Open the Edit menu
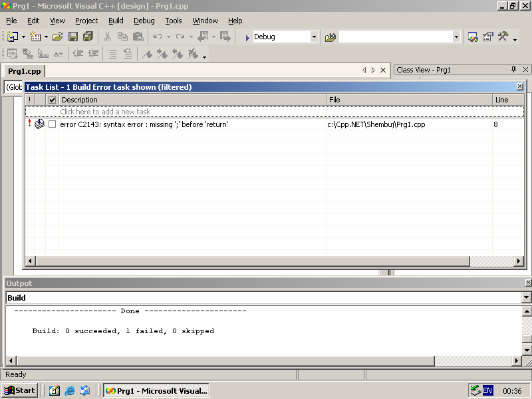Screen dimensions: 532x399 (x=33, y=21)
